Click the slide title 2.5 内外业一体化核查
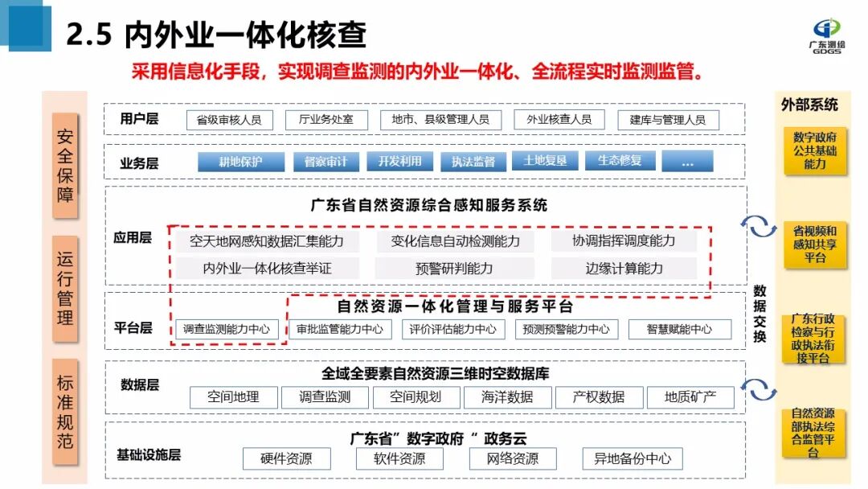The image size is (868, 489). [216, 35]
